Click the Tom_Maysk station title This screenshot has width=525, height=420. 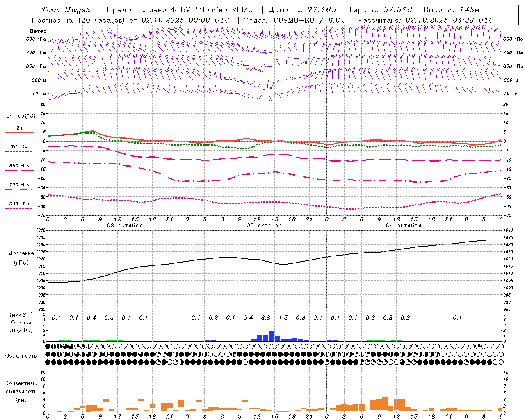click(x=66, y=10)
